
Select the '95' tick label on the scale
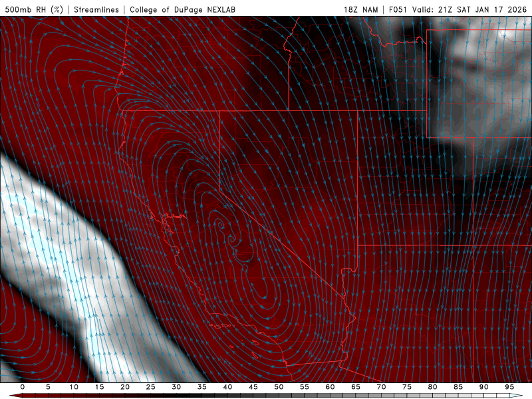pos(509,387)
